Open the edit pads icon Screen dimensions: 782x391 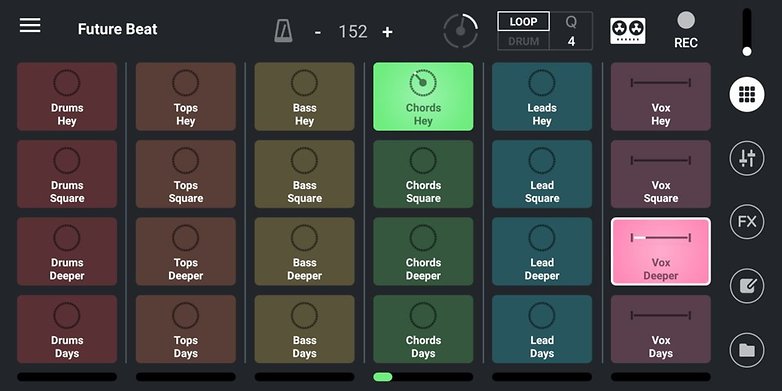(x=747, y=286)
